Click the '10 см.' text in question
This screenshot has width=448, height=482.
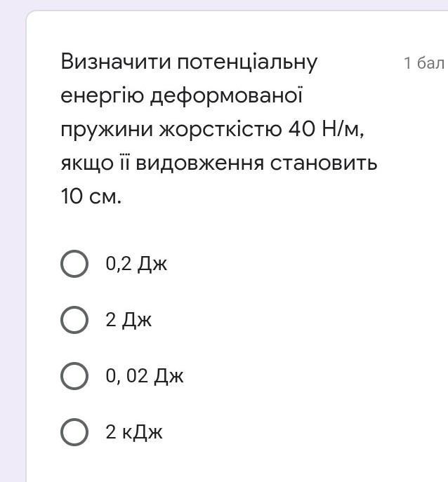click(91, 196)
